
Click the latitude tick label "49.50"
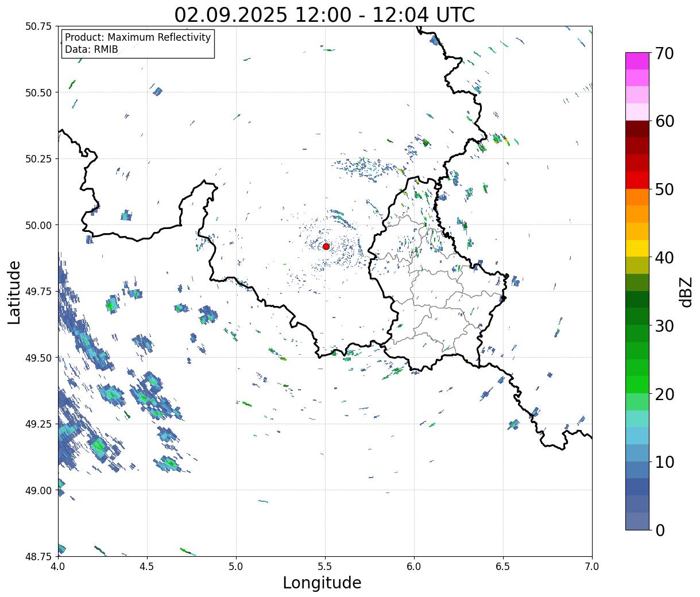coord(38,358)
